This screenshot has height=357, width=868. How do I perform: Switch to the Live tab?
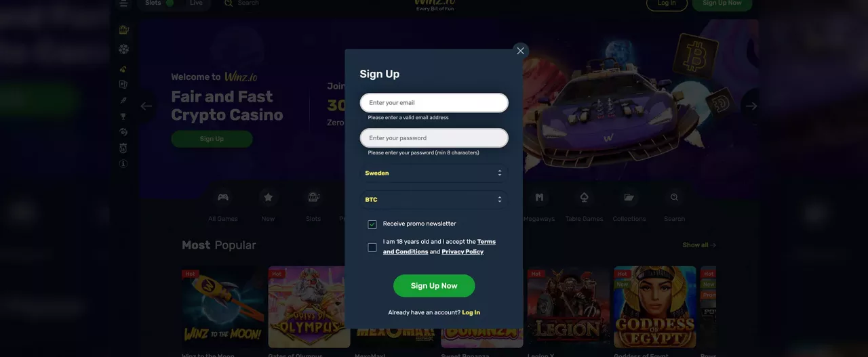coord(196,3)
